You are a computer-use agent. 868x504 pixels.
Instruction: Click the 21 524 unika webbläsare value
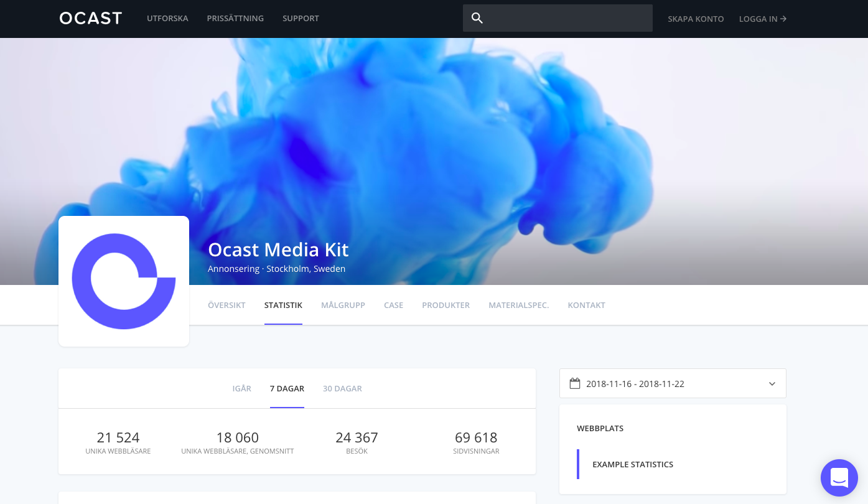[x=118, y=437]
